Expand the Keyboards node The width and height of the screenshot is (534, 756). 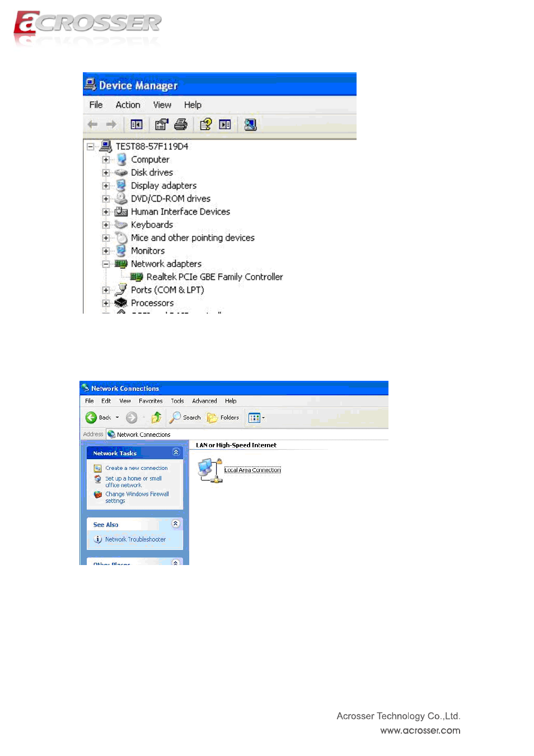click(106, 225)
